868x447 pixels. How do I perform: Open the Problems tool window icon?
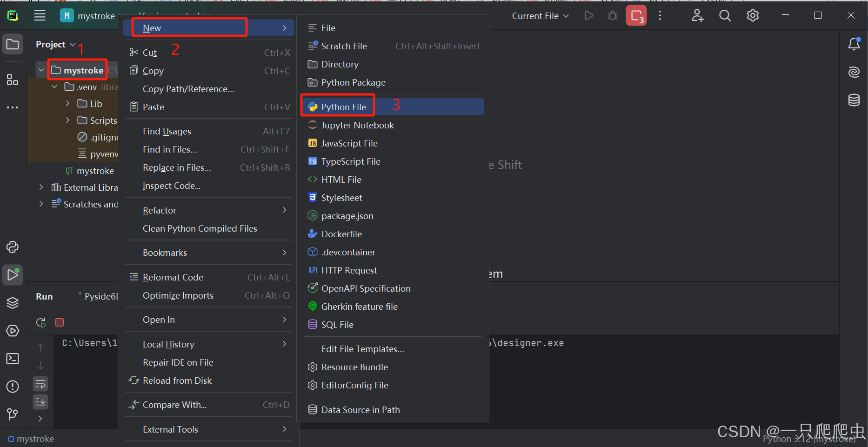tap(13, 387)
